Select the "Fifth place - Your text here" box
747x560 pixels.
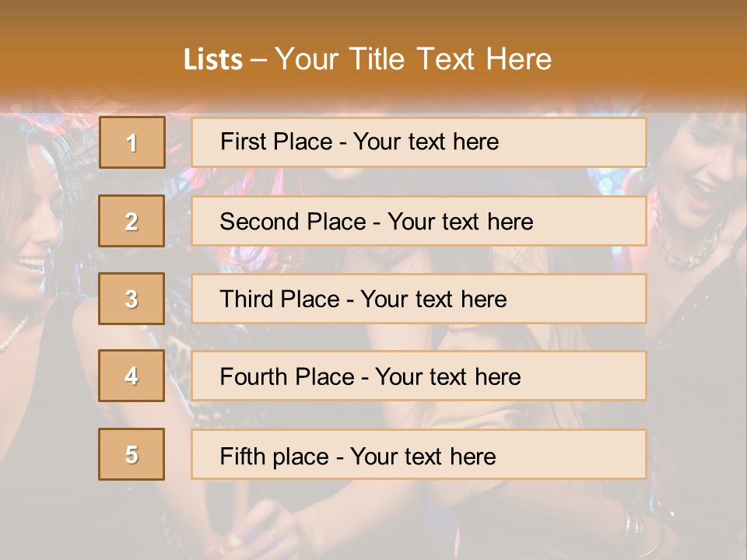click(419, 455)
